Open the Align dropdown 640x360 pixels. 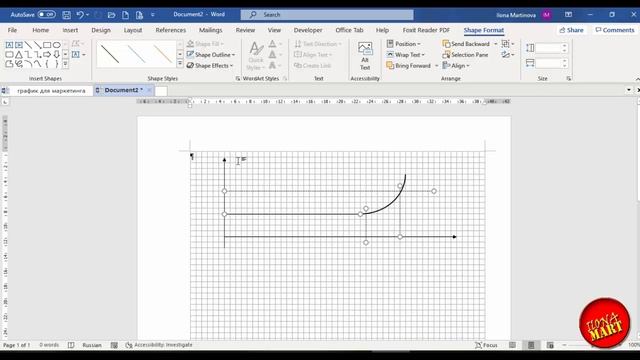tap(456, 66)
